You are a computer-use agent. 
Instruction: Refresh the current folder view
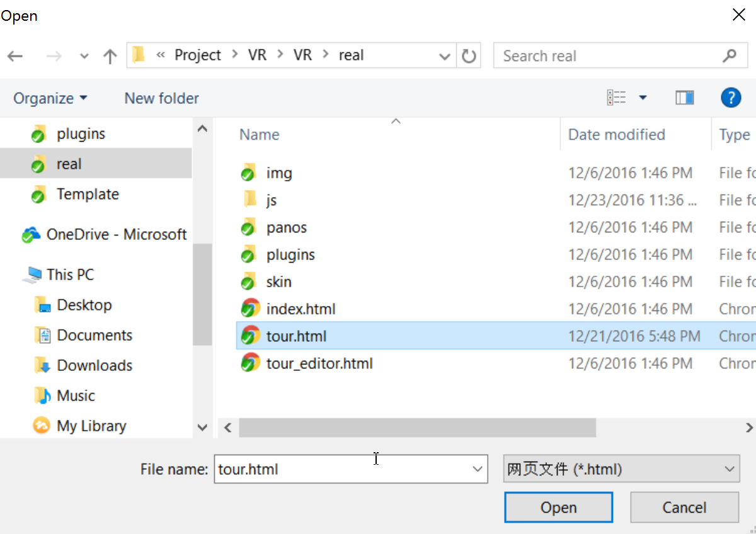click(x=469, y=55)
